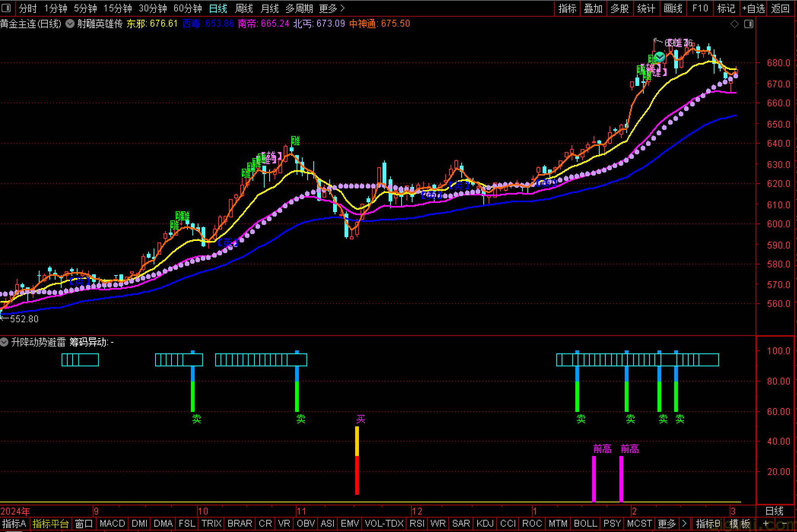This screenshot has width=797, height=532.
Task: Click the right arrow next to bottom 更多
Action: [684, 524]
